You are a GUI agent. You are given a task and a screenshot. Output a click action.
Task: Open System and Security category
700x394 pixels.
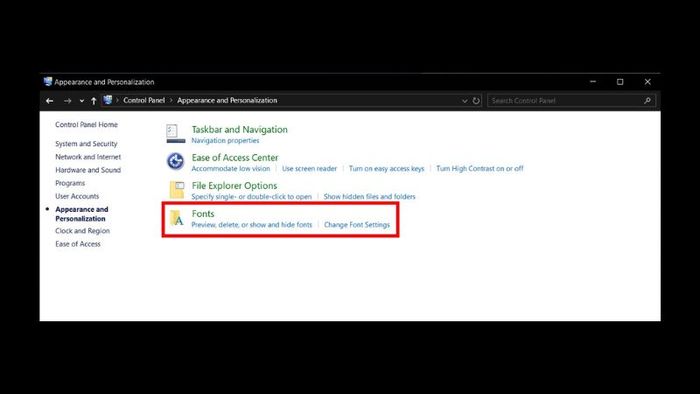[86, 144]
